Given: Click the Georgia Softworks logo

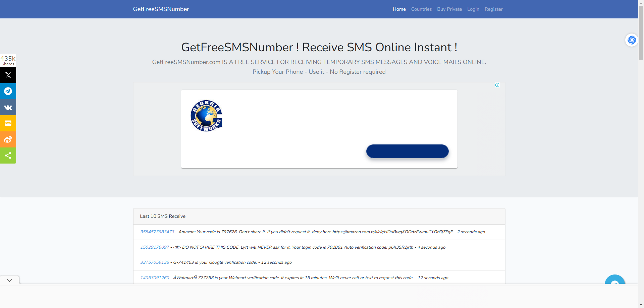Looking at the screenshot, I should pyautogui.click(x=206, y=116).
